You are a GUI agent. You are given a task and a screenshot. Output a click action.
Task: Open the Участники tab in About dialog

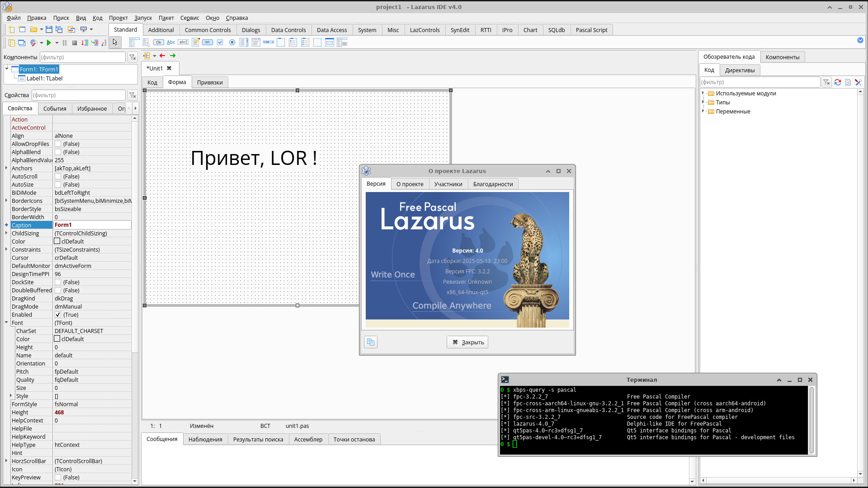click(x=448, y=184)
